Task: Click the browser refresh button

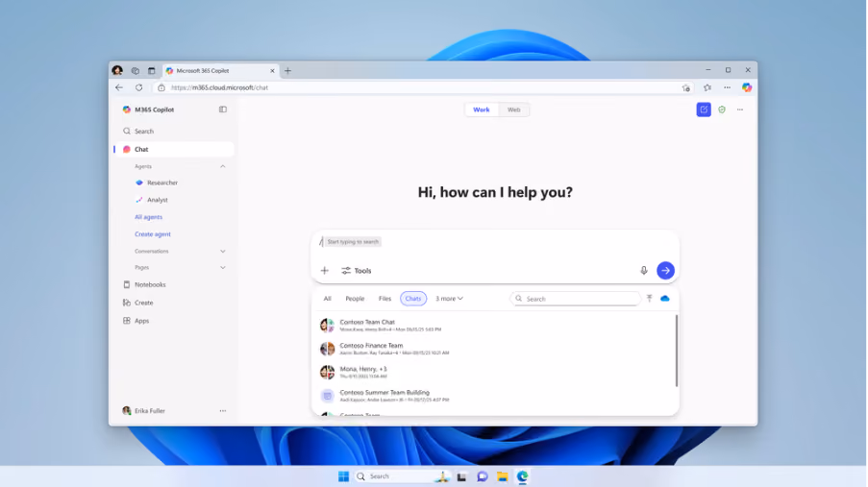Action: (x=139, y=87)
